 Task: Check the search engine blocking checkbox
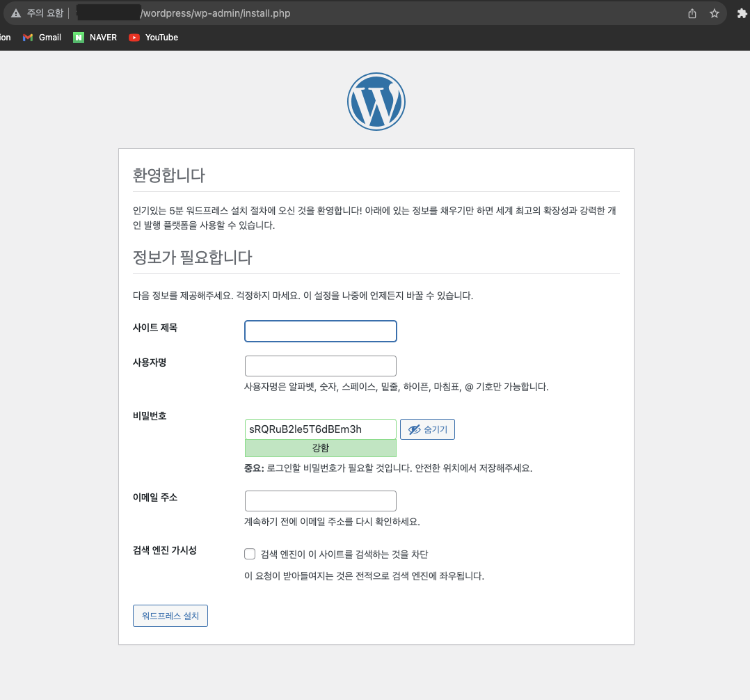[250, 554]
